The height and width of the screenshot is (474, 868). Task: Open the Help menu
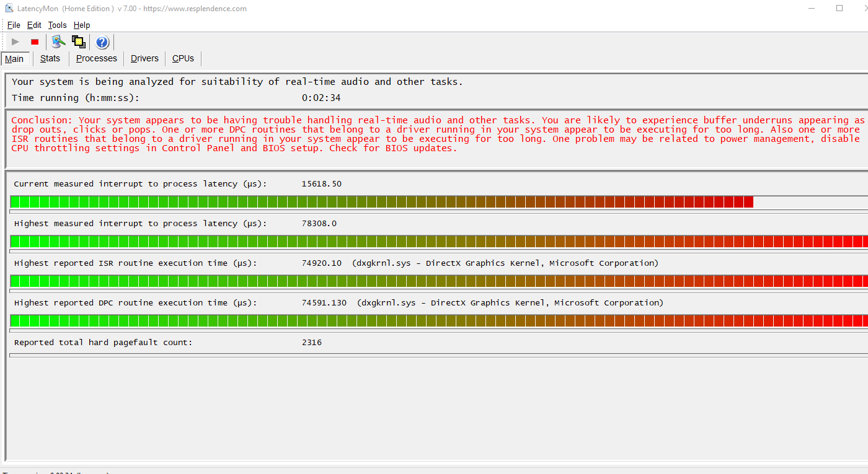point(82,25)
